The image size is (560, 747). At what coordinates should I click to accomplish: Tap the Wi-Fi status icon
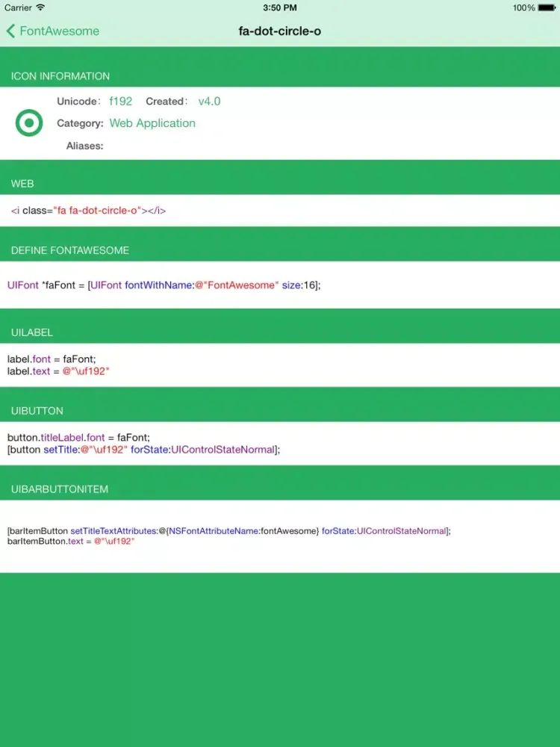click(40, 7)
